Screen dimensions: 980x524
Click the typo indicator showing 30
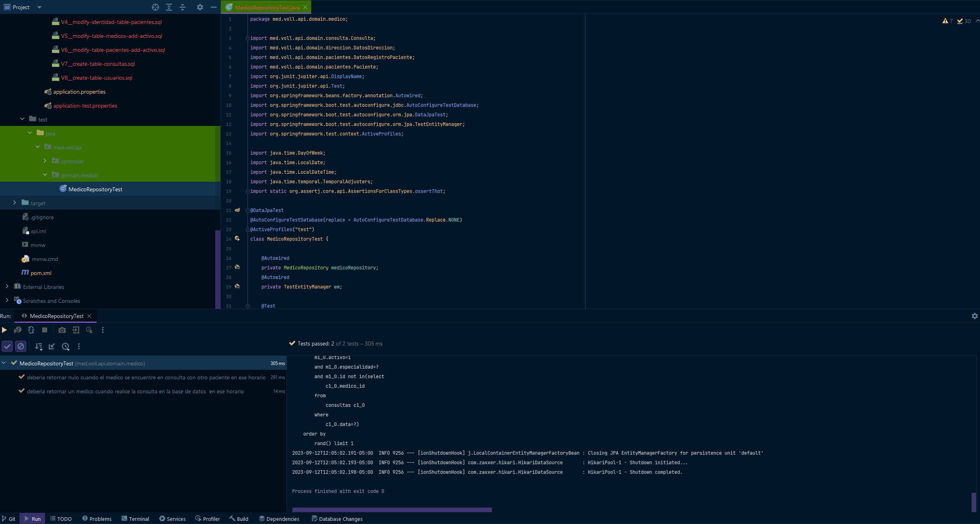(964, 21)
